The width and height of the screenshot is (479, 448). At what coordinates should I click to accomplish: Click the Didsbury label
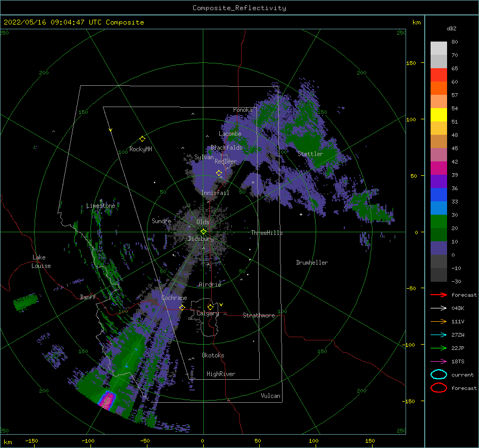tap(201, 239)
